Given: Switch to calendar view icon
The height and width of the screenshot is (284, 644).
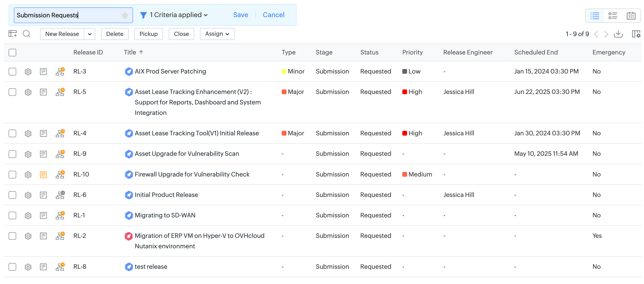Looking at the screenshot, I should 631,16.
